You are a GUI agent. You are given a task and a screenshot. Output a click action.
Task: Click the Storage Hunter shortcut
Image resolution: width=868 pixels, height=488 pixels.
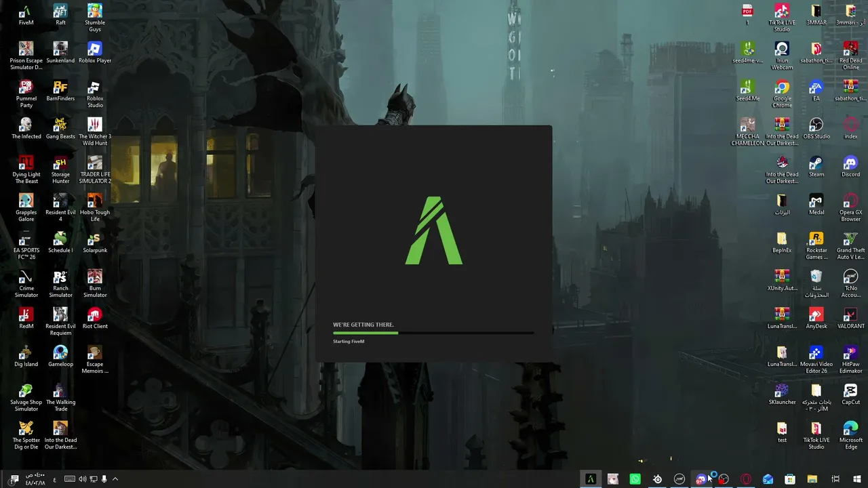(60, 170)
